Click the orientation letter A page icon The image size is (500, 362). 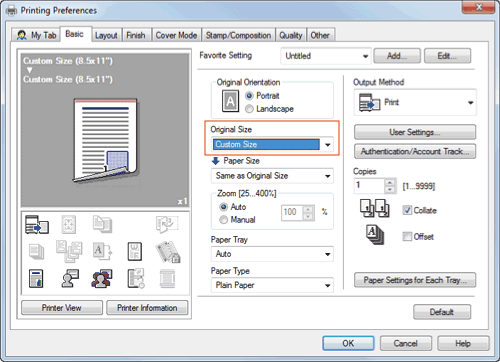(x=230, y=101)
